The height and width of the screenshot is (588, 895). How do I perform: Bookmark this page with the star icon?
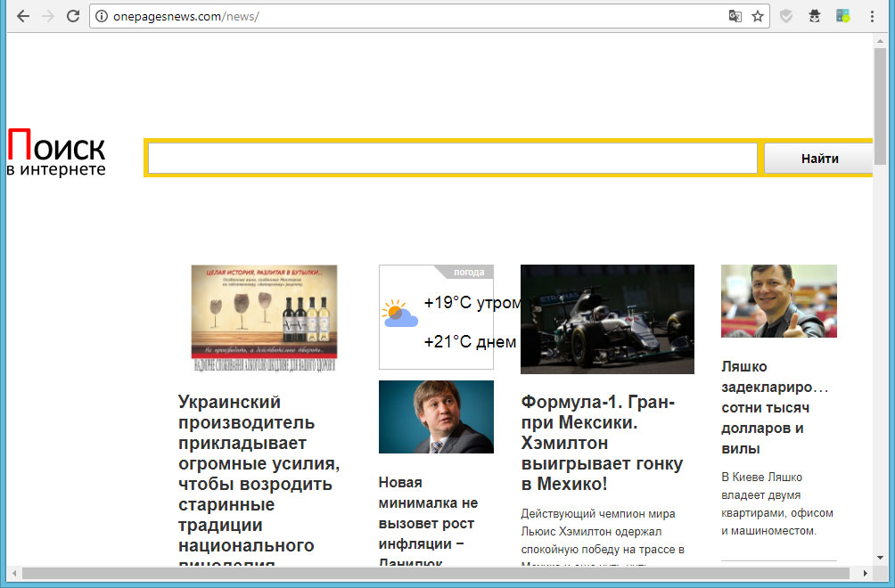click(x=758, y=16)
